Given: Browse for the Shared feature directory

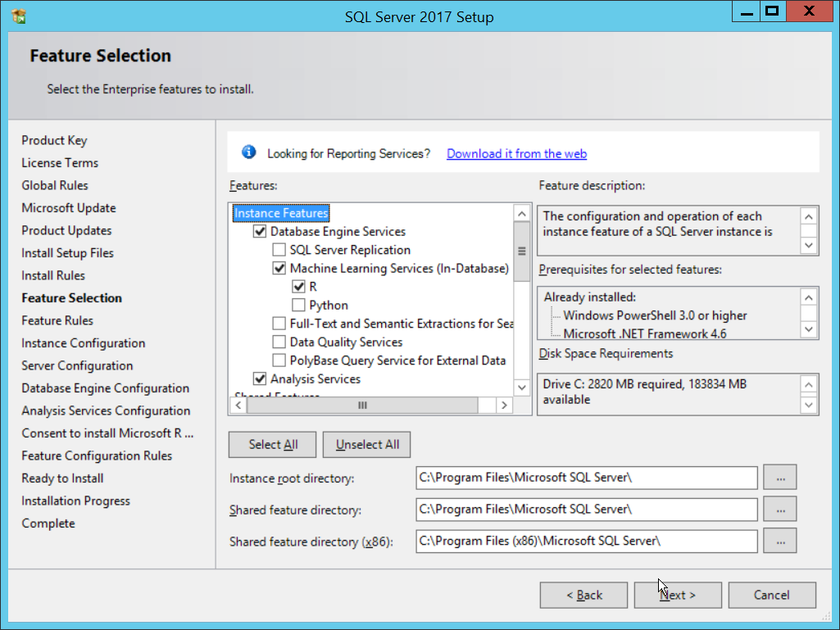Looking at the screenshot, I should pyautogui.click(x=779, y=509).
